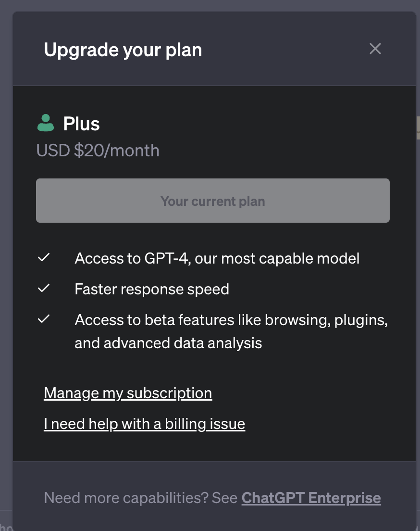Close the Upgrade your plan dialog
Image resolution: width=420 pixels, height=531 pixels.
(375, 49)
